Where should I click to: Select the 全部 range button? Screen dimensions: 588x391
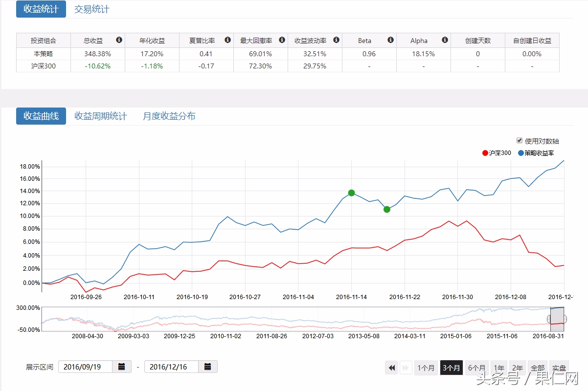[x=537, y=368]
